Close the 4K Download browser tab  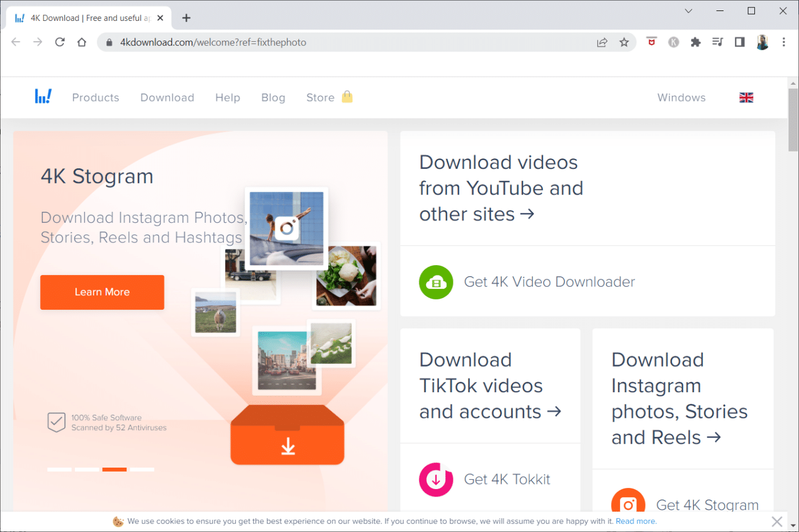pyautogui.click(x=160, y=18)
